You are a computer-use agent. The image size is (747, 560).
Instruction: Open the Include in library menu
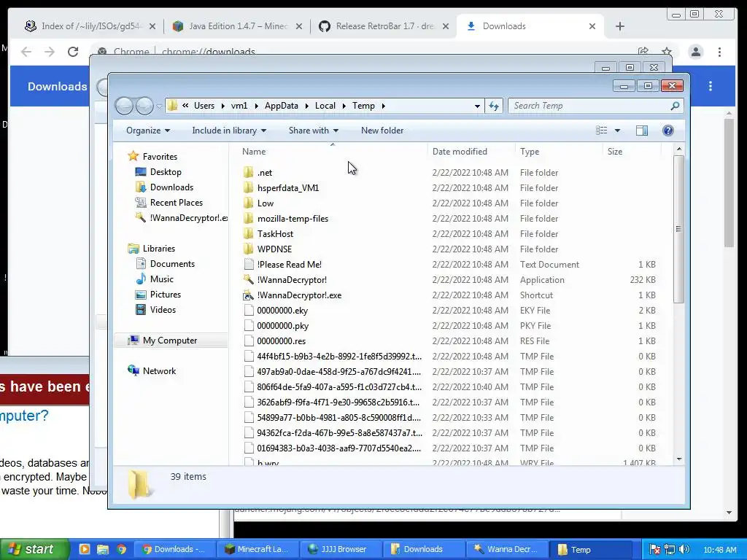click(229, 131)
